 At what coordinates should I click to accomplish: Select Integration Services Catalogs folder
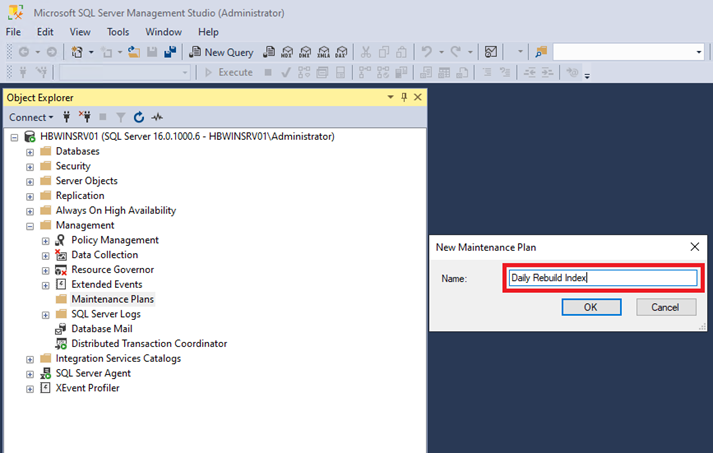(x=118, y=358)
